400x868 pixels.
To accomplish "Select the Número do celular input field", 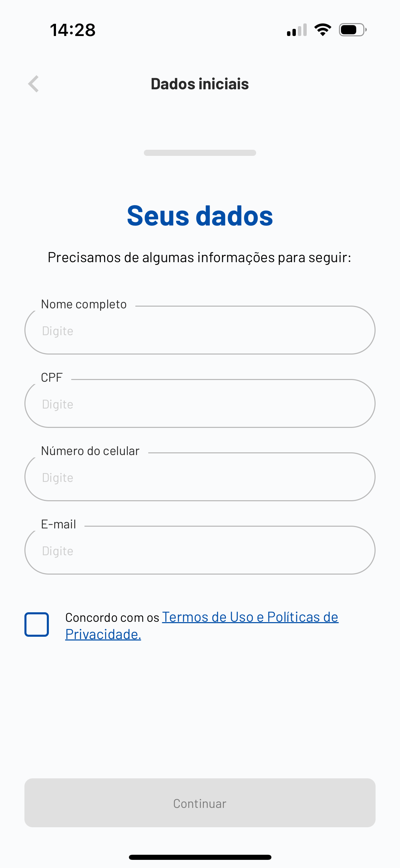I will [200, 477].
